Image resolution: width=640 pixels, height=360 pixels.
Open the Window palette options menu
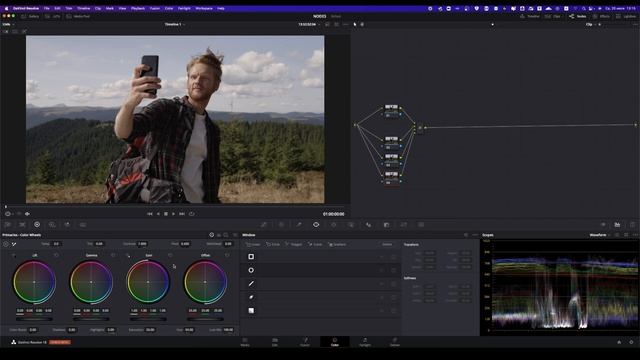(475, 235)
